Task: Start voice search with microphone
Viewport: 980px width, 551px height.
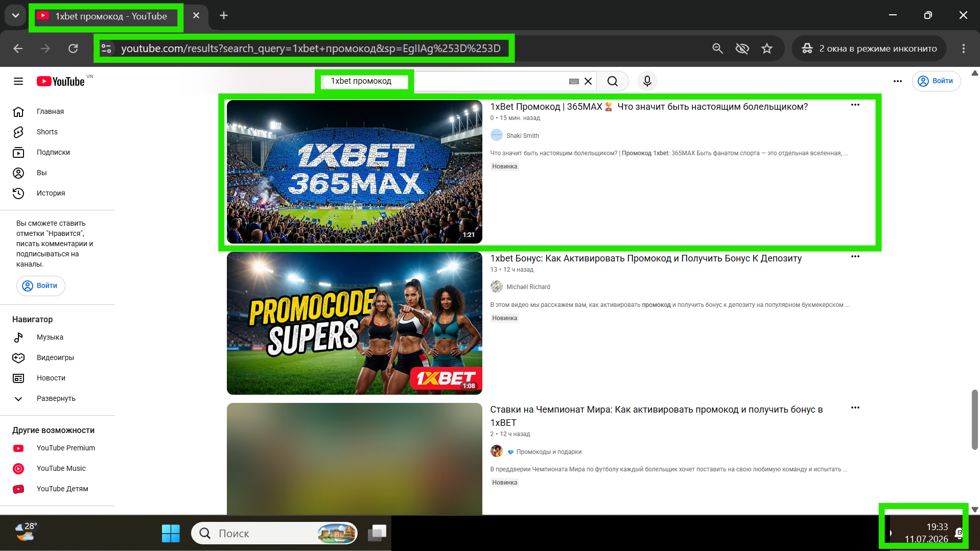Action: click(647, 81)
